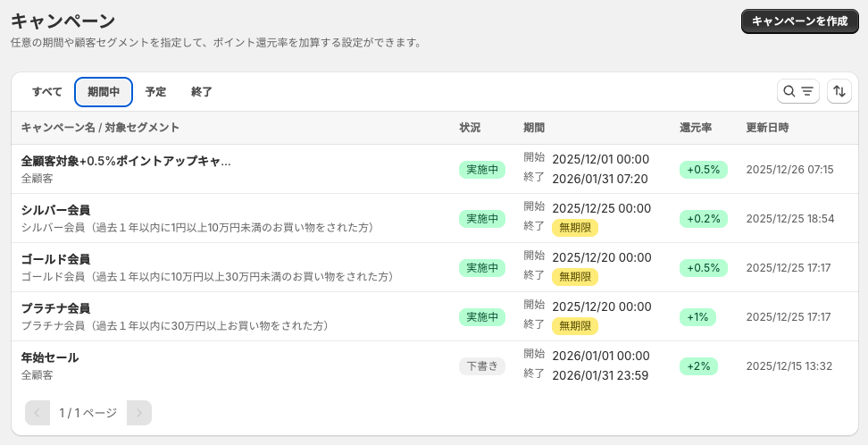Open the プラチナ会員 campaign
The height and width of the screenshot is (445, 868).
[x=55, y=309]
